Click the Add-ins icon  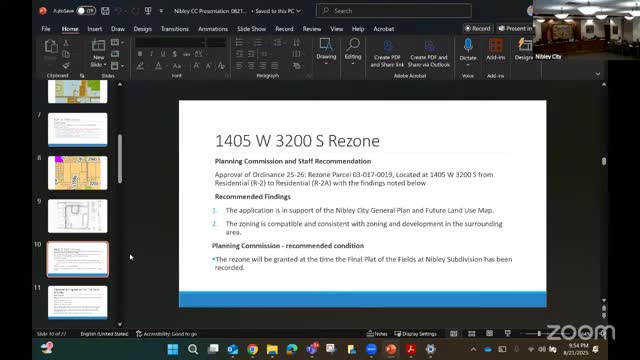(496, 50)
